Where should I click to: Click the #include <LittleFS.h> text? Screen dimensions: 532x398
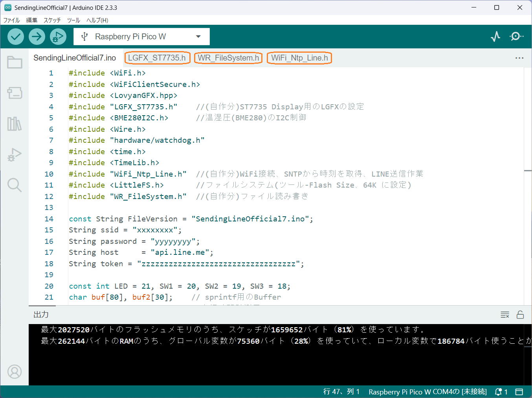point(116,185)
